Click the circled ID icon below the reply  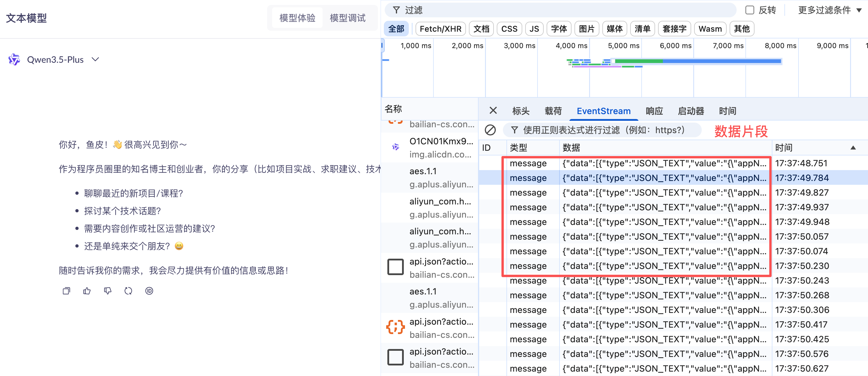149,291
